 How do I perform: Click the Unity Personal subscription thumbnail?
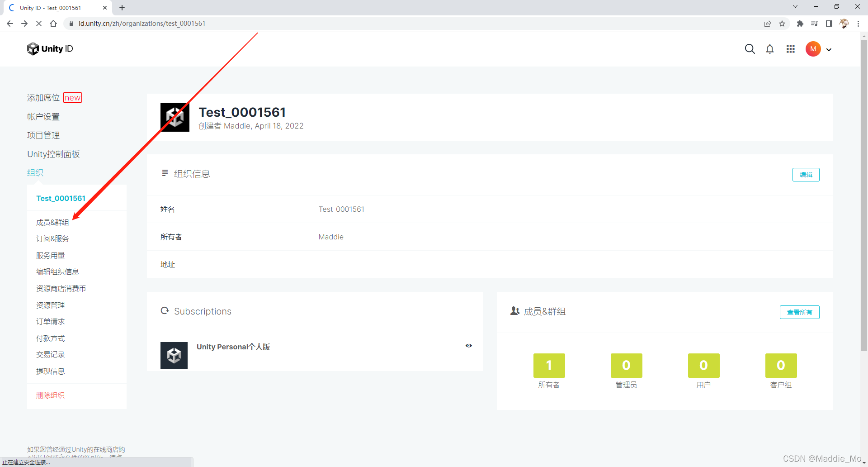(x=174, y=356)
